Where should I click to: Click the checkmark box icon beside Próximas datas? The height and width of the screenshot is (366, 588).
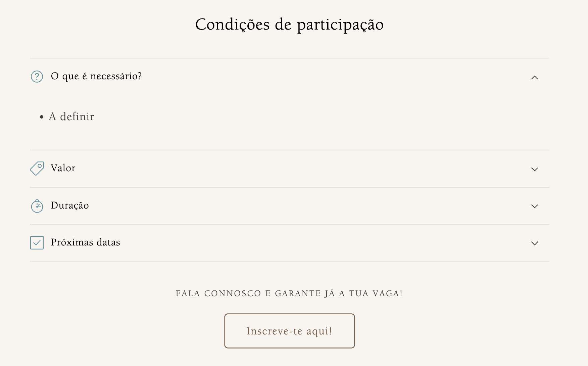(37, 243)
